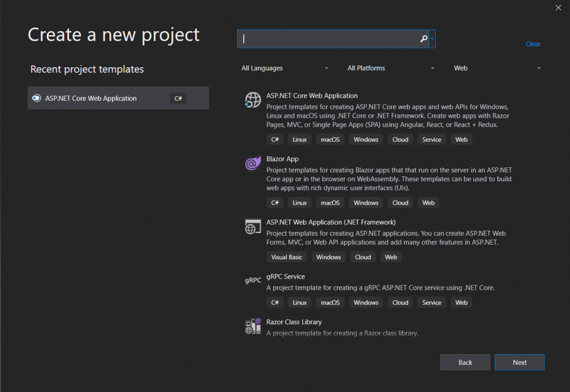
Task: Click the ASP.NET Web Application (.NET Framework) icon
Action: click(x=253, y=227)
